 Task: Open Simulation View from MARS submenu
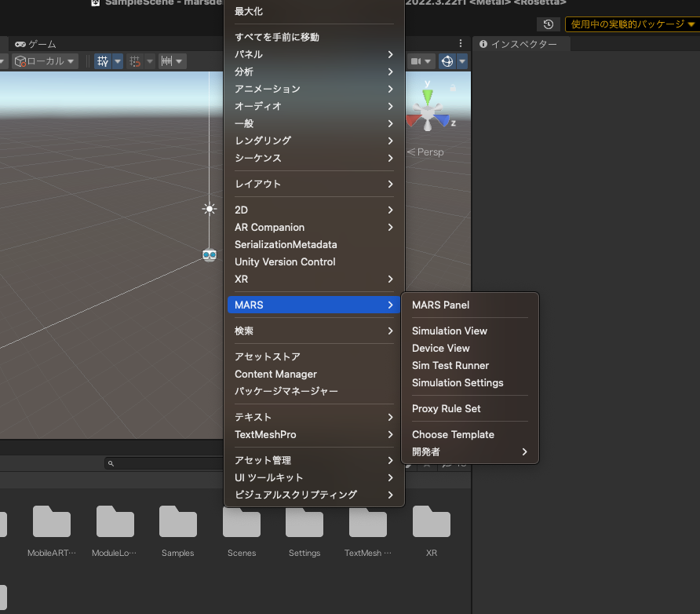[x=469, y=331]
